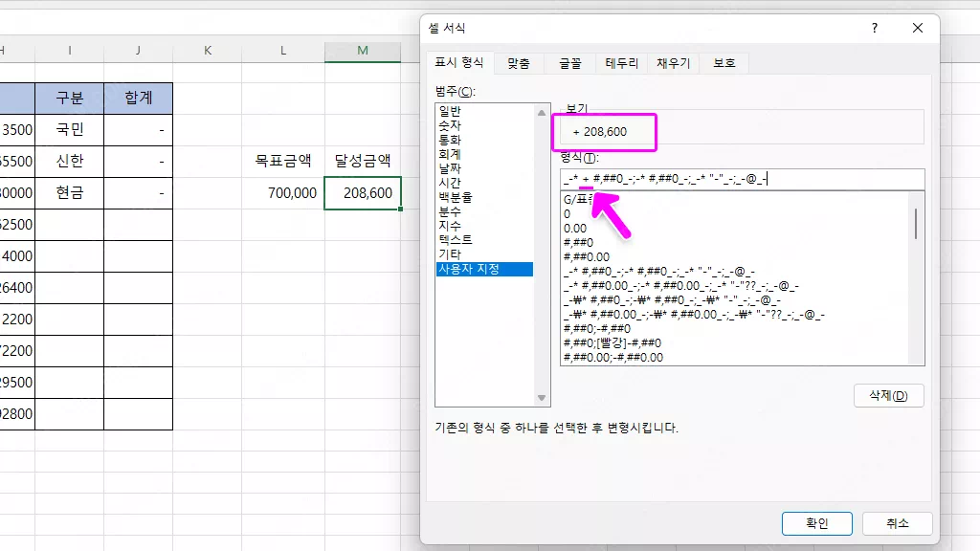Close the 셀 서식 dialog
The width and height of the screenshot is (980, 551).
tap(918, 28)
